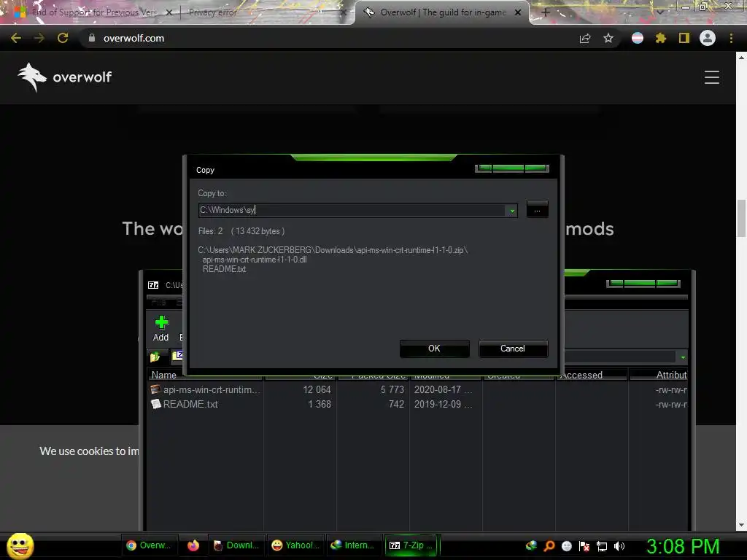The image size is (747, 560).
Task: Select packed size 742
Action: [396, 404]
